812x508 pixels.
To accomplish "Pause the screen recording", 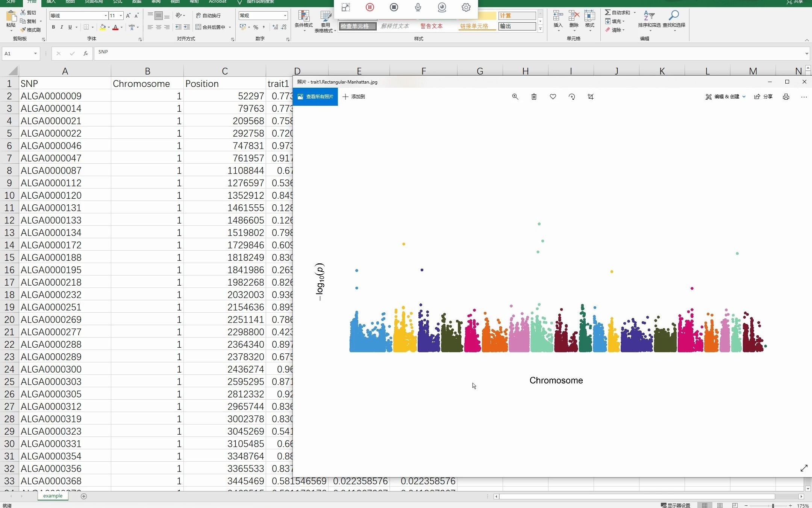I will click(370, 7).
